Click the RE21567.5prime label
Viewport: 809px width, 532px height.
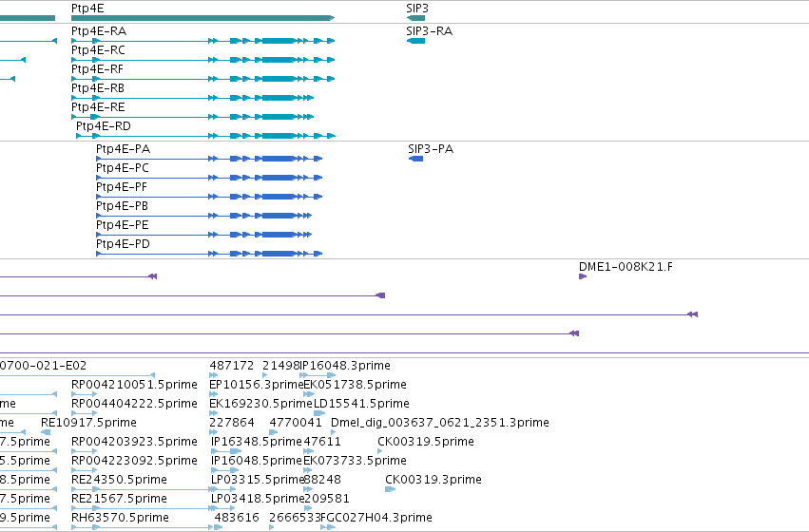[x=119, y=499]
